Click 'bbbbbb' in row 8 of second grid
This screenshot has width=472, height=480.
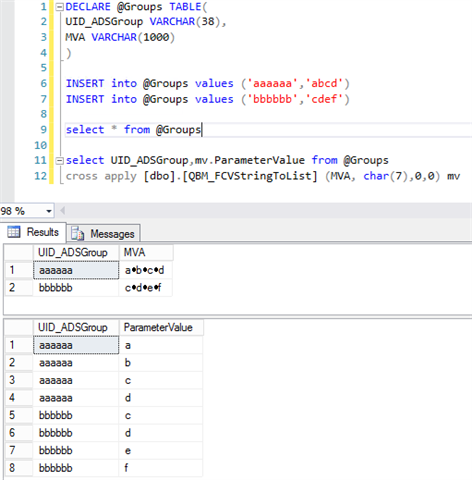[76, 468]
